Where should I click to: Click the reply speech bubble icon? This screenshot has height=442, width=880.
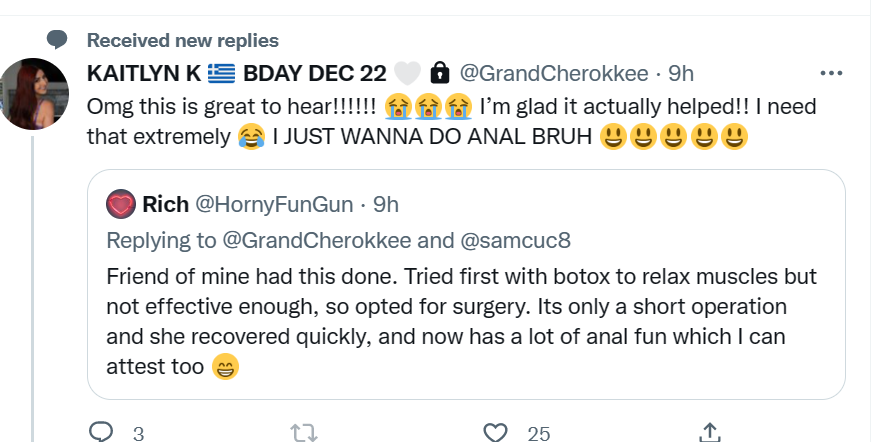pos(101,431)
